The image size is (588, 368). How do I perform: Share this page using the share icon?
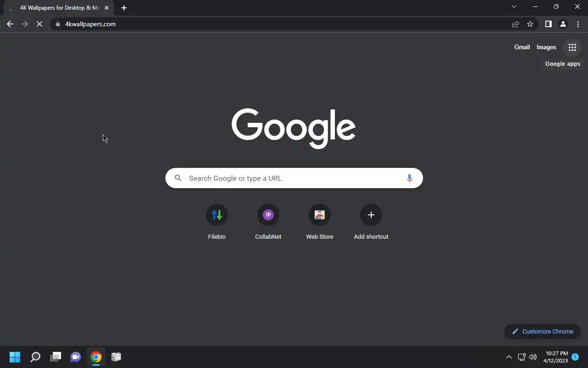coord(515,24)
